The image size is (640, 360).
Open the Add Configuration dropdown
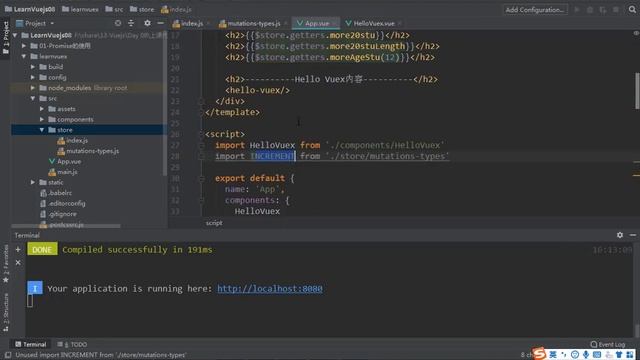(535, 9)
